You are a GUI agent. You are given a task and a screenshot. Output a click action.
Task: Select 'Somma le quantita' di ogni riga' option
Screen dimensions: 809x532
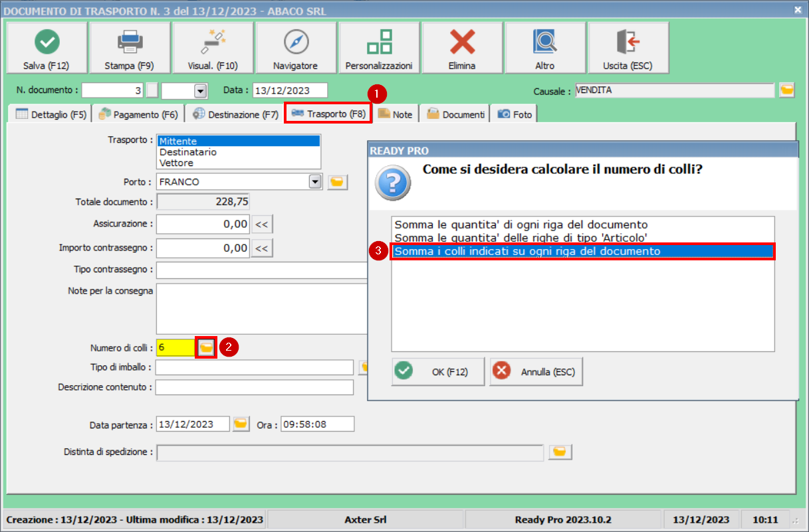[520, 225]
